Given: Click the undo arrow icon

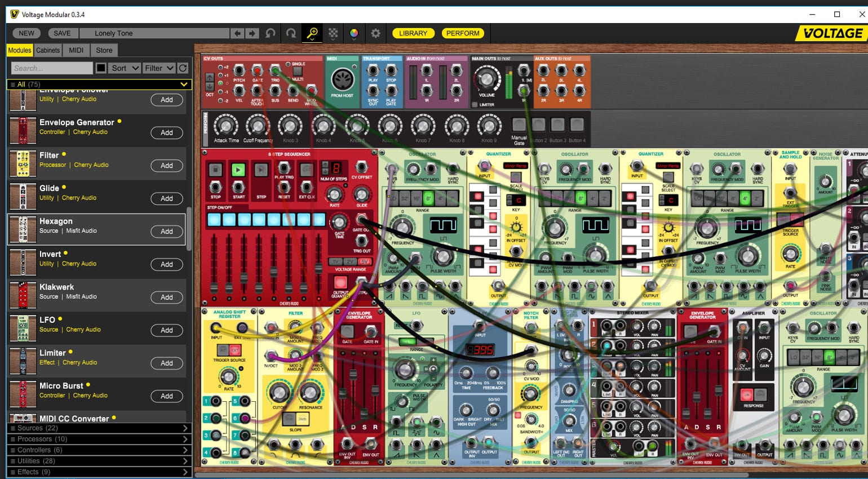Looking at the screenshot, I should click(271, 33).
